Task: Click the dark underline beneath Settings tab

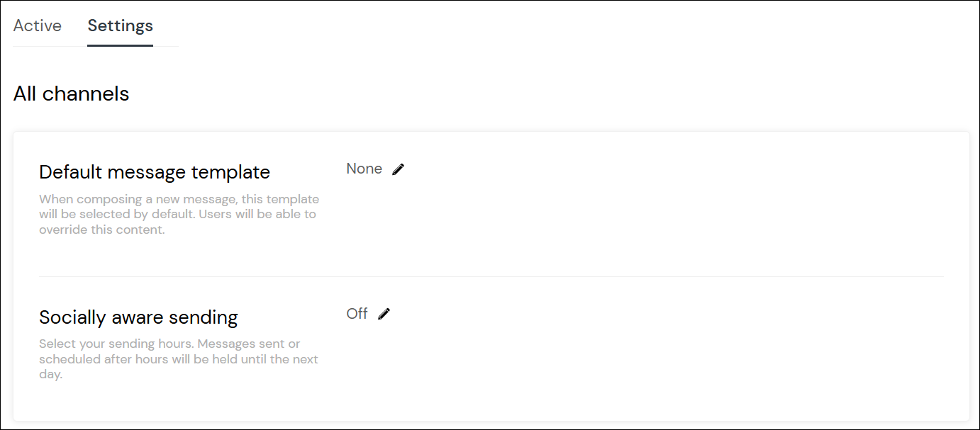Action: point(120,45)
